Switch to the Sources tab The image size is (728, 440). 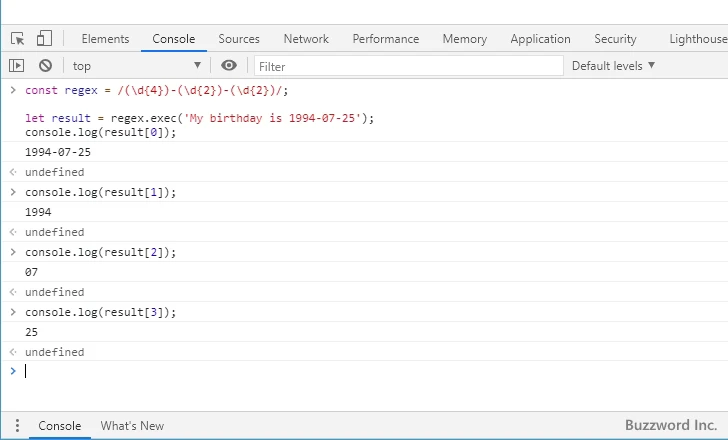click(239, 39)
